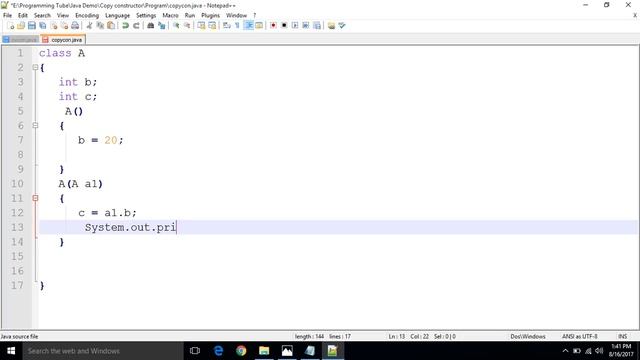Open the Settings menu
This screenshot has width=640, height=360.
[146, 16]
